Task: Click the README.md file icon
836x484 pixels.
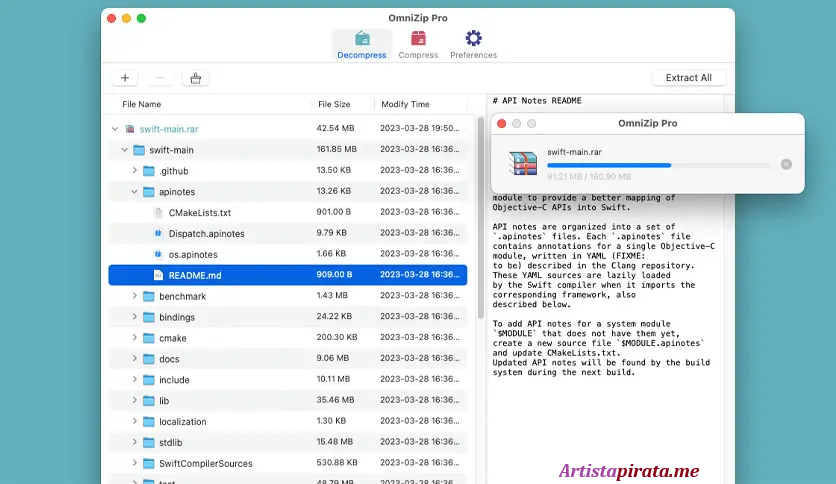Action: coord(158,275)
